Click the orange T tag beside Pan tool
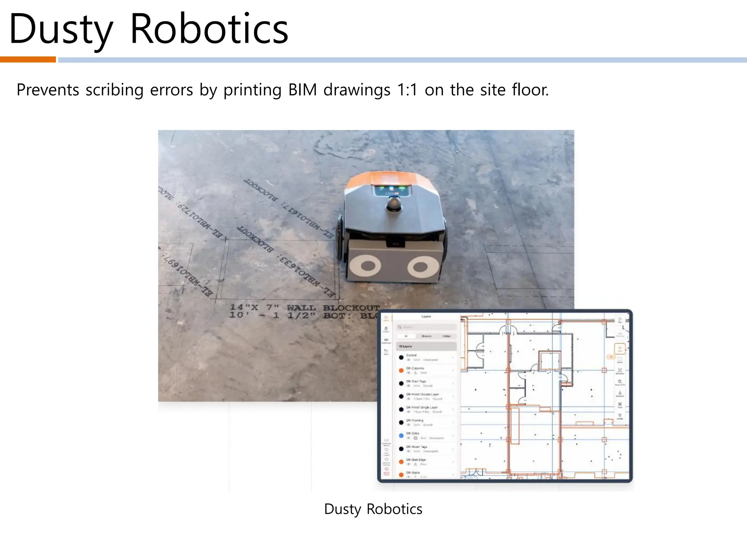The width and height of the screenshot is (747, 560). [x=611, y=357]
